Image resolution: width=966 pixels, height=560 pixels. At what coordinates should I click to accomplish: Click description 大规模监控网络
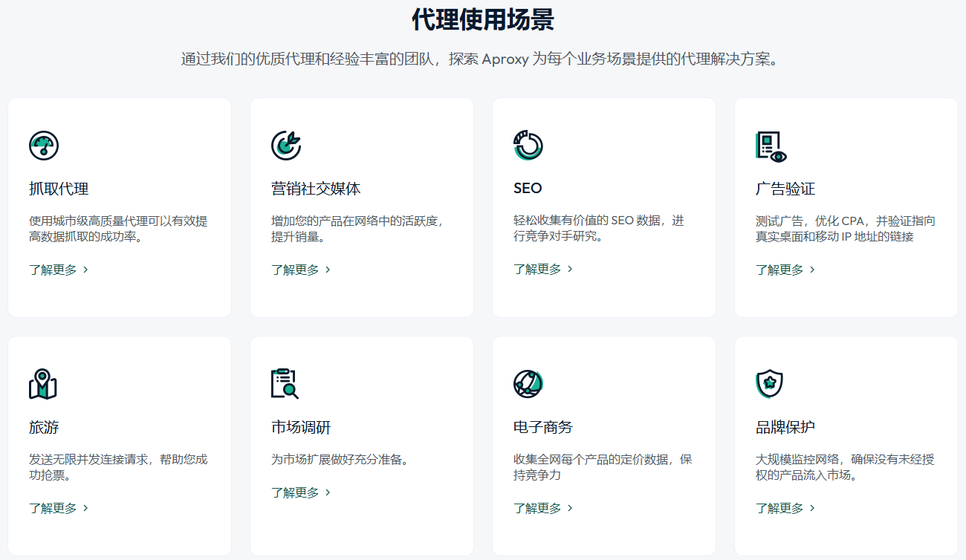845,467
